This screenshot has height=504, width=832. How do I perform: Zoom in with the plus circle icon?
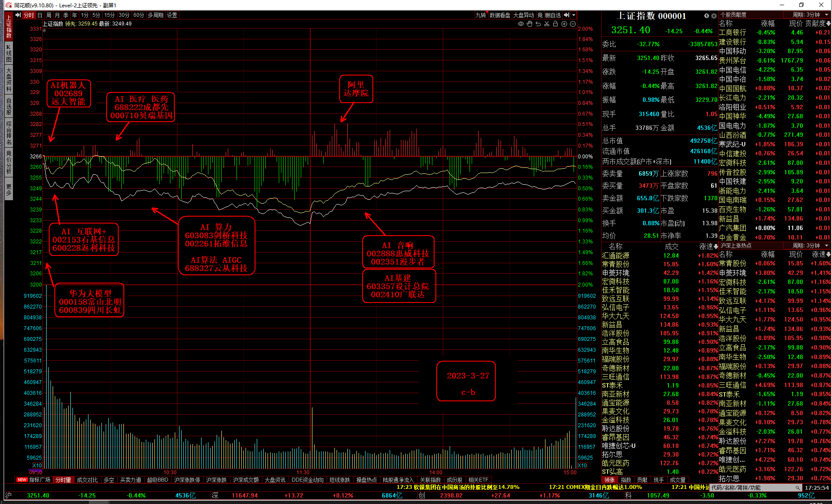pyautogui.click(x=564, y=24)
